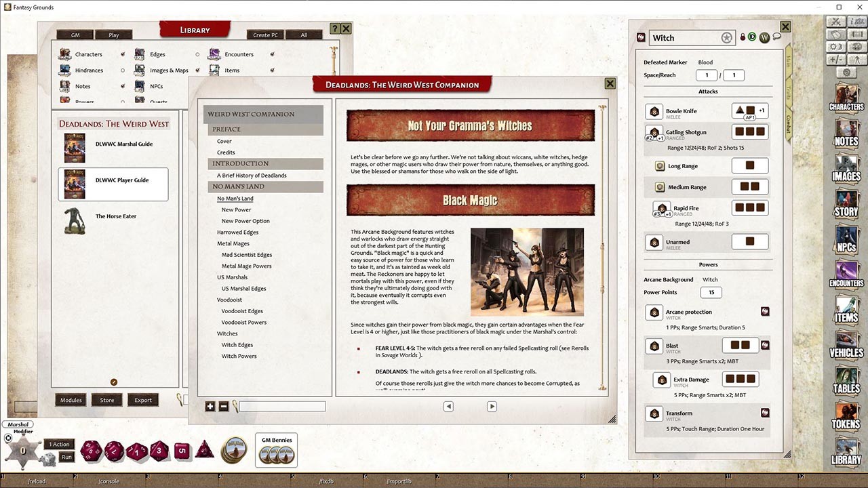Open the modifiers plus/minus icon

[x=836, y=60]
